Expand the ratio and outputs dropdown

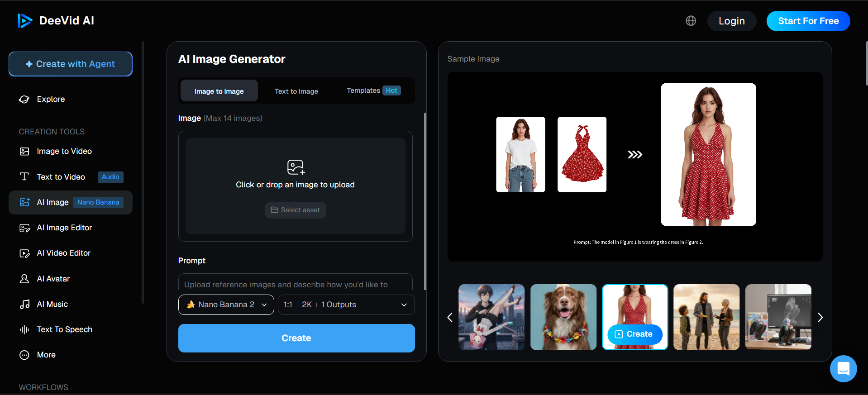(x=346, y=305)
